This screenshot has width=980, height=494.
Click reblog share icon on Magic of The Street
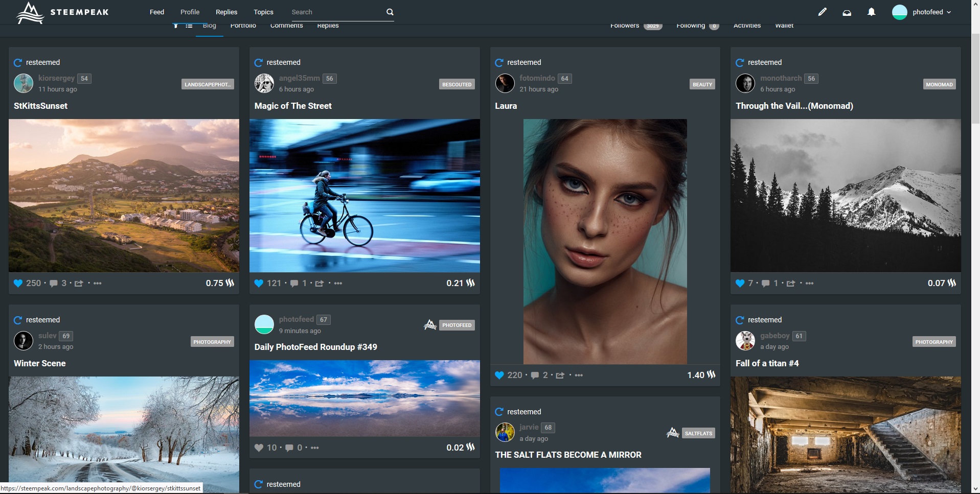point(320,283)
